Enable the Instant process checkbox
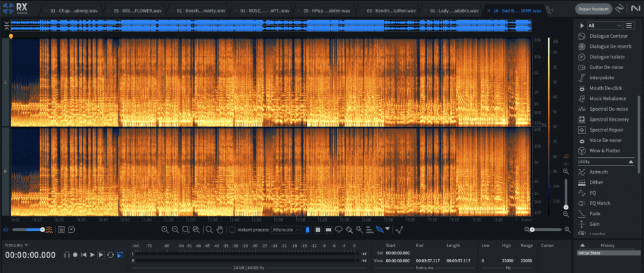This screenshot has height=273, width=644. (x=233, y=230)
